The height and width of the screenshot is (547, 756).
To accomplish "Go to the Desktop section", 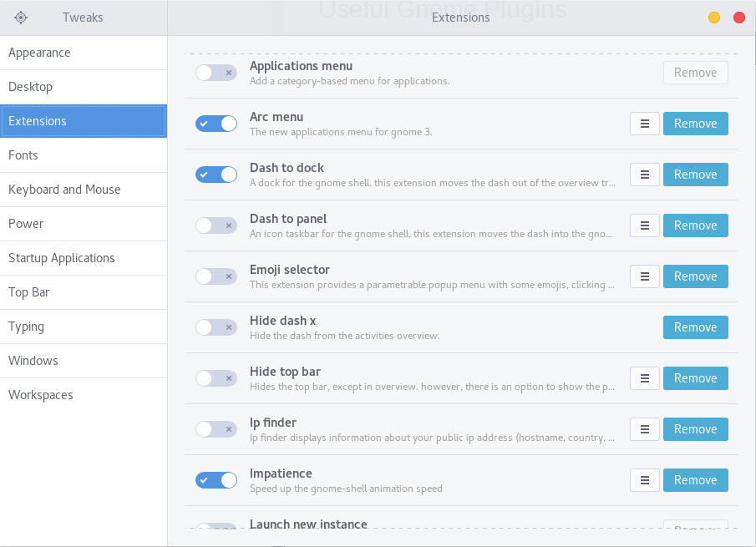I will tap(84, 87).
